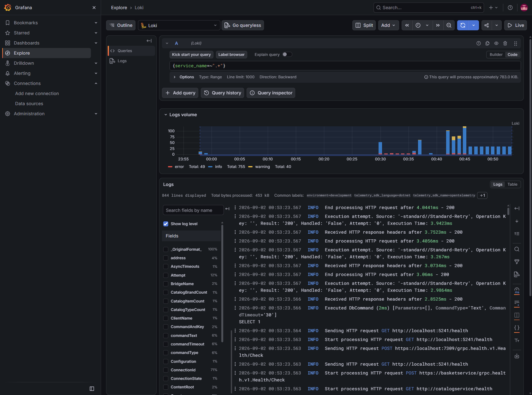Screen dimensions: 532x395
Task: Dock the sidebar with the bottom icon
Action: point(92,389)
